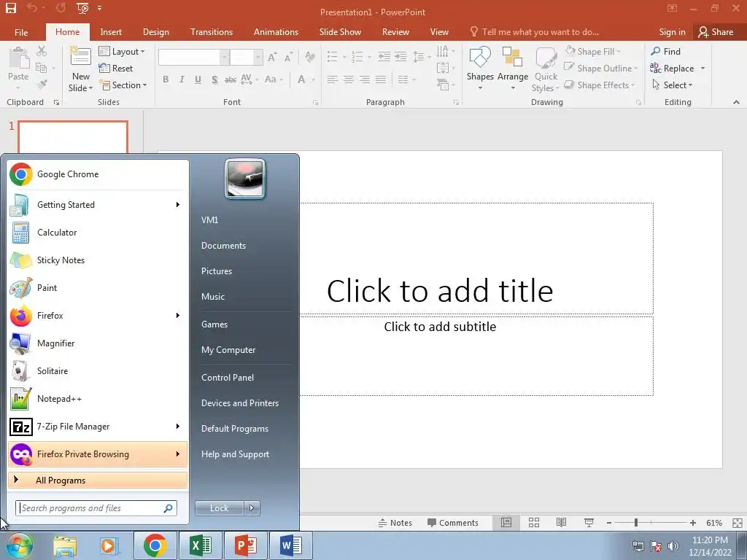Click Start From Beginning icon in quick access toolbar
The width and height of the screenshot is (747, 560).
[x=82, y=8]
